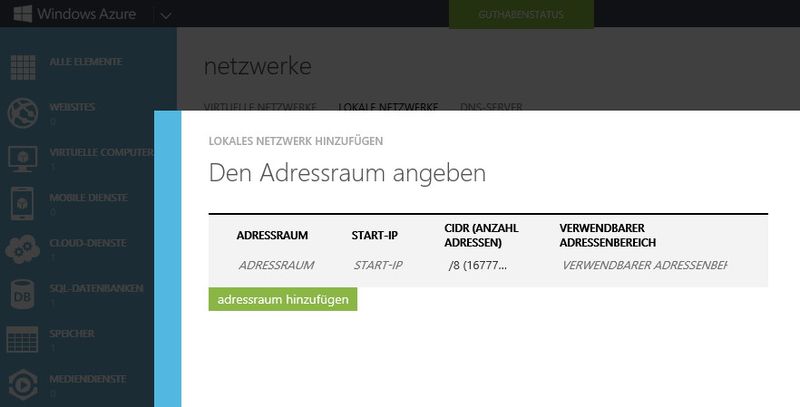This screenshot has width=800, height=407.
Task: Switch to the DNS-Server tab
Action: coord(491,106)
